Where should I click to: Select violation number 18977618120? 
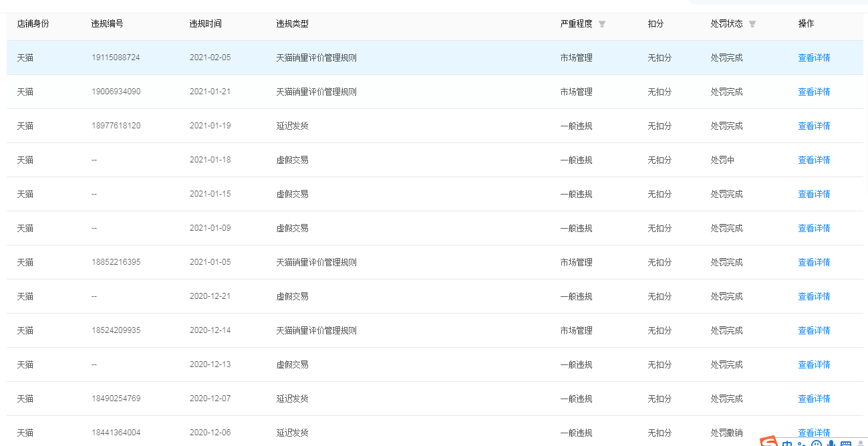(116, 126)
